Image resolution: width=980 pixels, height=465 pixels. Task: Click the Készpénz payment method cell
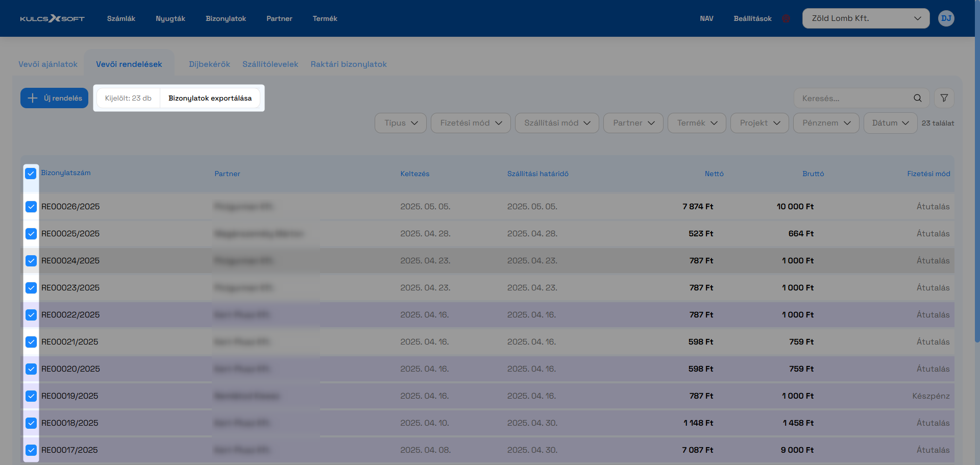click(x=931, y=396)
